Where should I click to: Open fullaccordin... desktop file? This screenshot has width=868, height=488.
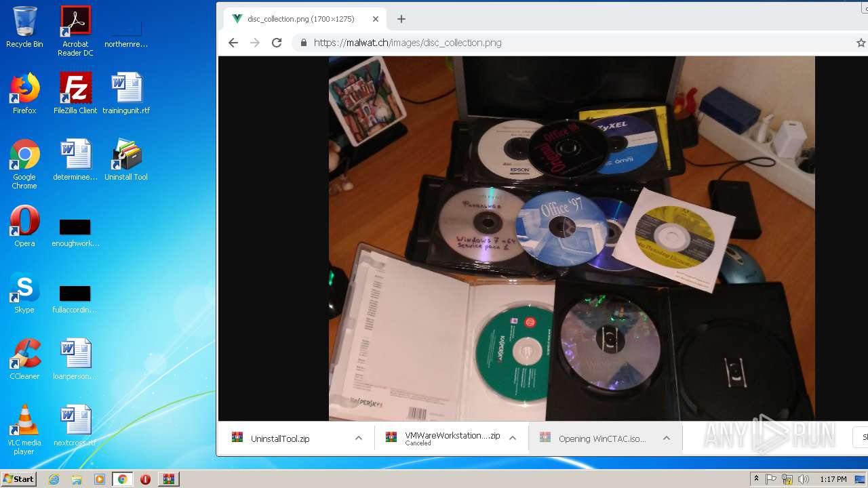pos(75,298)
